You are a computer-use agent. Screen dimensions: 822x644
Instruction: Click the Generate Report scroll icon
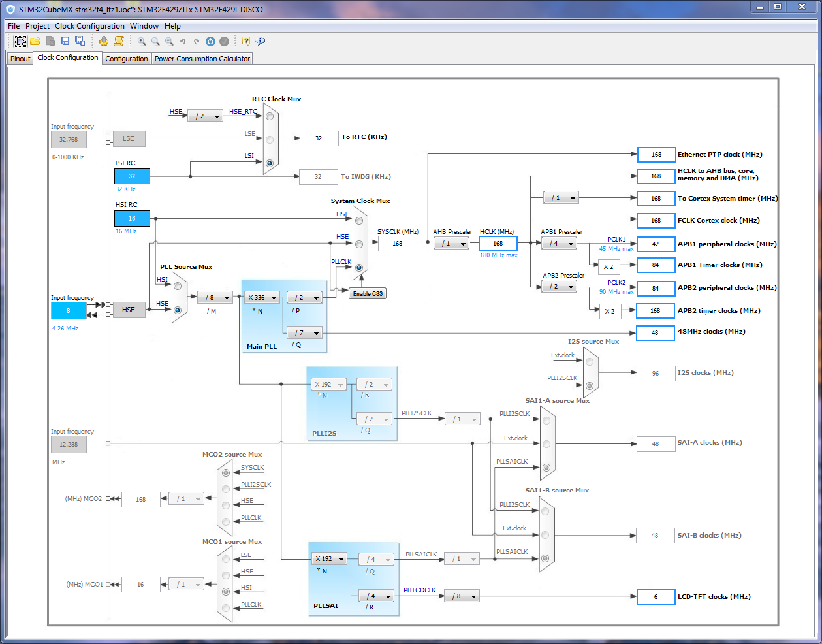pyautogui.click(x=119, y=41)
